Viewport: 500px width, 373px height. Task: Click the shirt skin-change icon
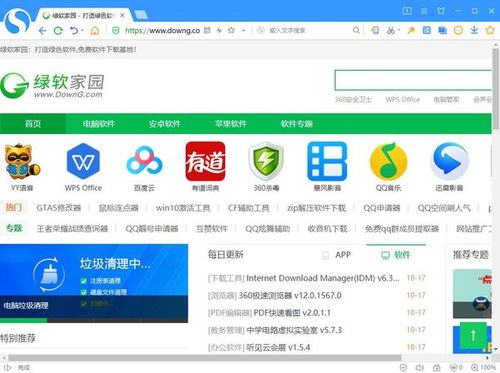click(x=441, y=11)
